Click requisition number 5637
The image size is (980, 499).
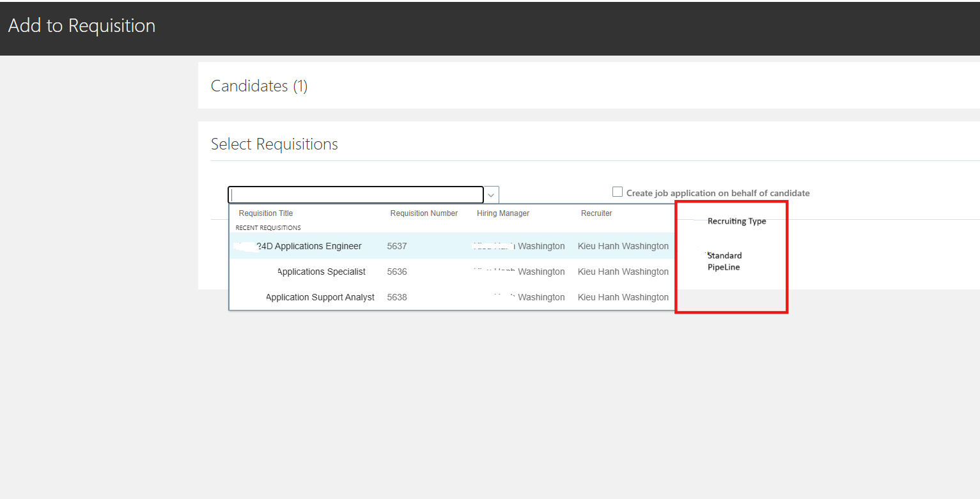coord(397,246)
